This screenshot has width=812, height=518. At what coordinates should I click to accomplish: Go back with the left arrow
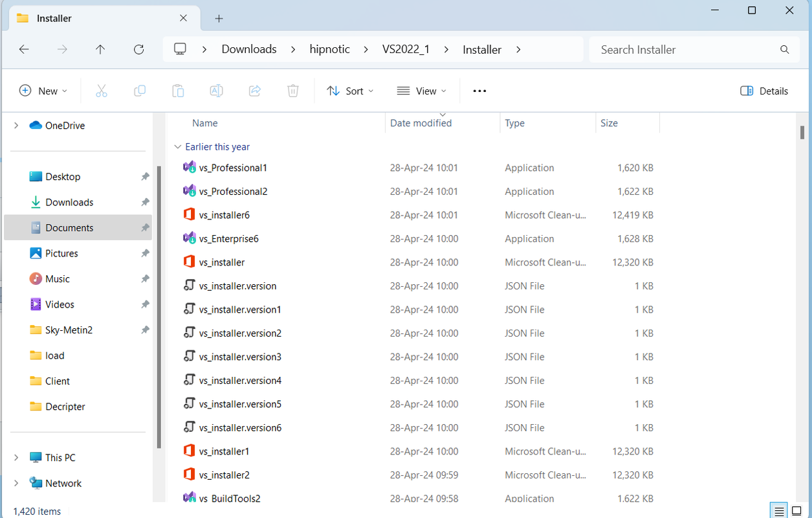click(24, 49)
